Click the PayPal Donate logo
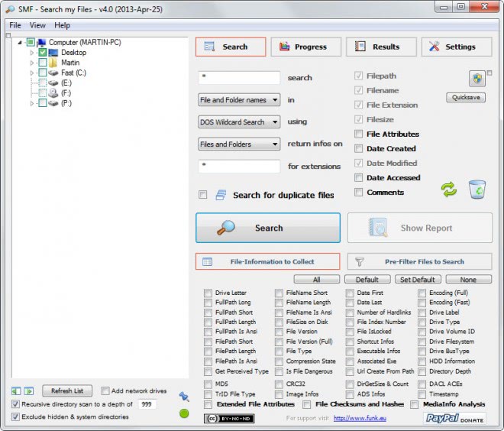The width and height of the screenshot is (504, 431). [x=455, y=418]
